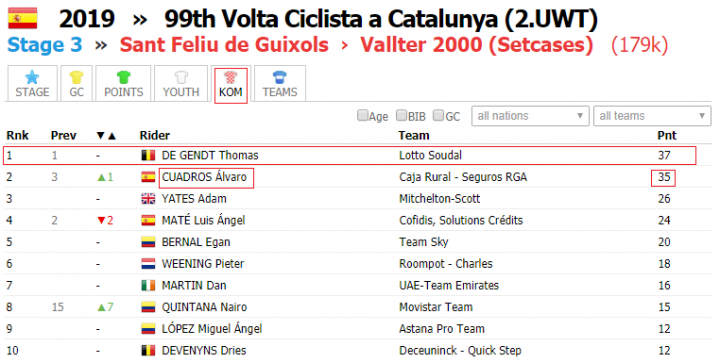Viewport: 720px width, 363px height.
Task: Switch to the GC yellow jersey tab
Action: click(76, 84)
